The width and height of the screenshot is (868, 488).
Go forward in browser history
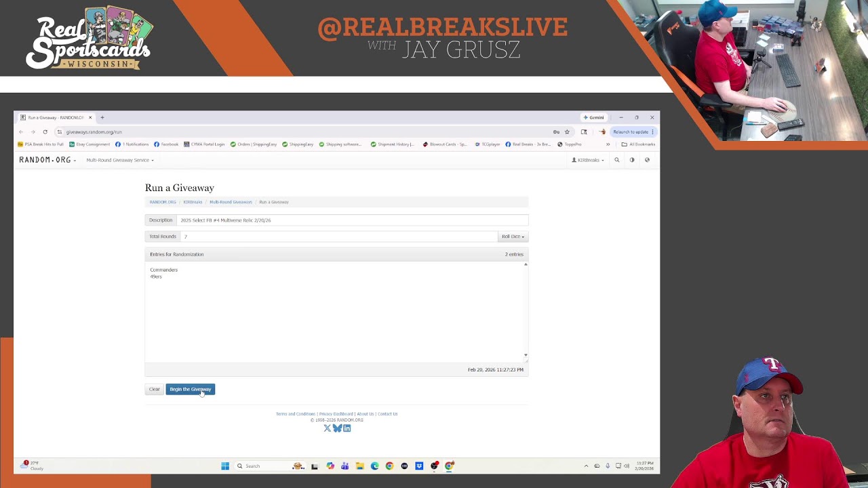click(x=33, y=132)
